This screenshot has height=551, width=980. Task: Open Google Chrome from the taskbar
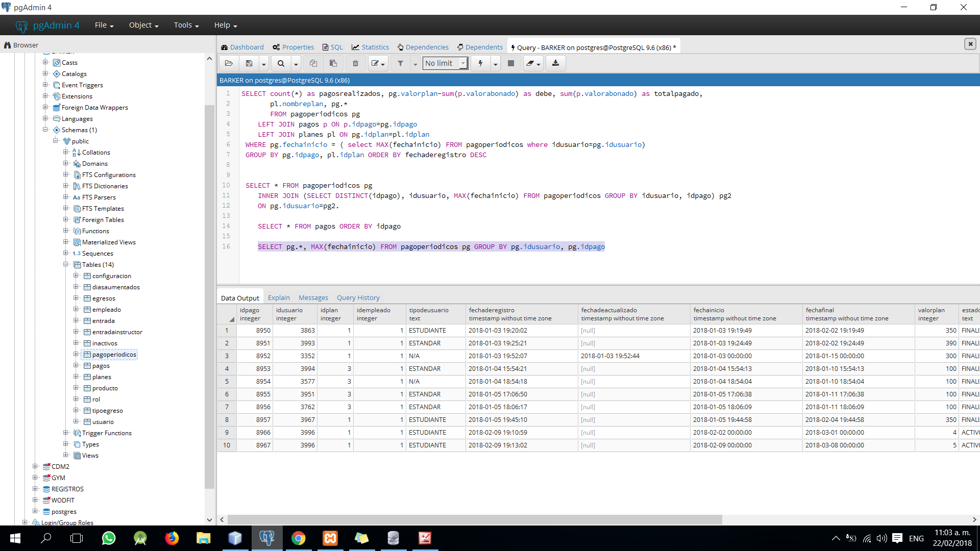(x=299, y=538)
